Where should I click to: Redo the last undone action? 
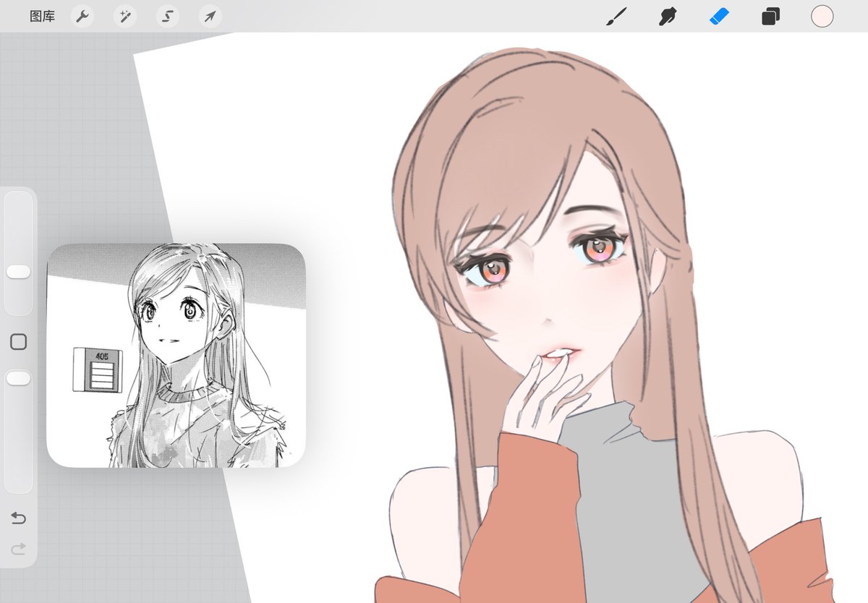point(18,550)
